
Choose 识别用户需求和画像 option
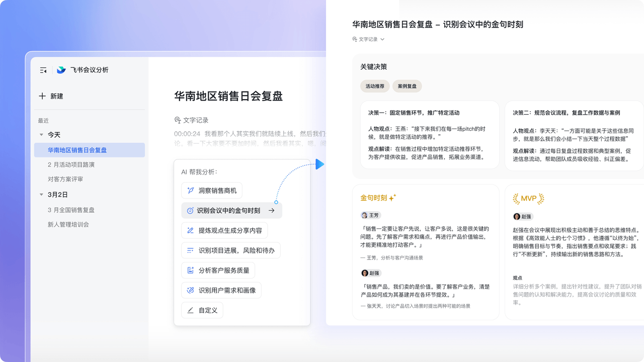point(221,290)
